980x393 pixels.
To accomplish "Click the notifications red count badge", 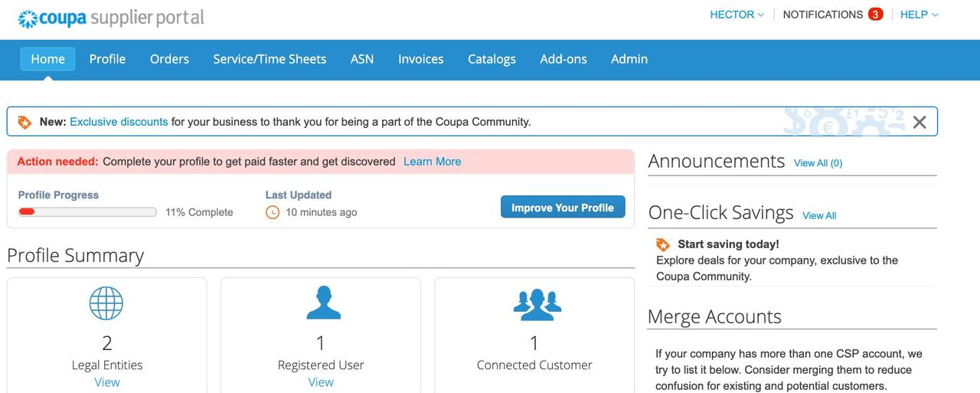I will pyautogui.click(x=875, y=15).
